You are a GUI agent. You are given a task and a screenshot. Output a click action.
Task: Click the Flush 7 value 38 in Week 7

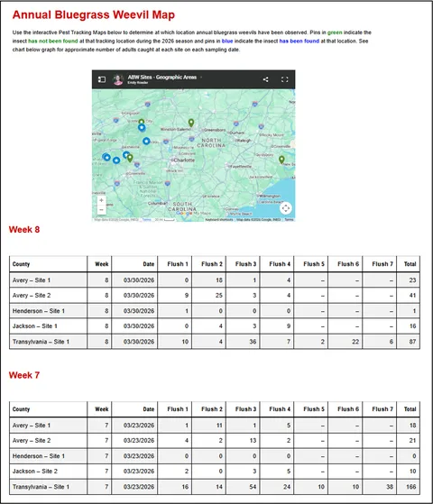click(x=390, y=487)
